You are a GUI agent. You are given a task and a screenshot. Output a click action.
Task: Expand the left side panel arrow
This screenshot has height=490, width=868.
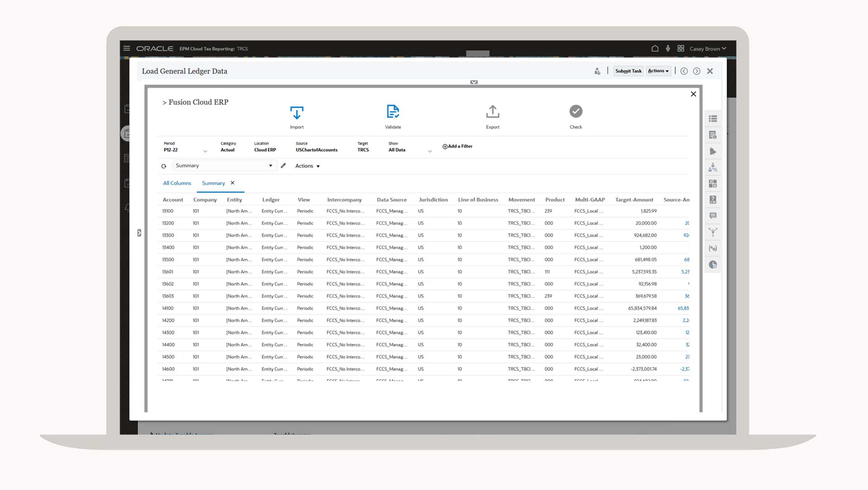coord(139,233)
